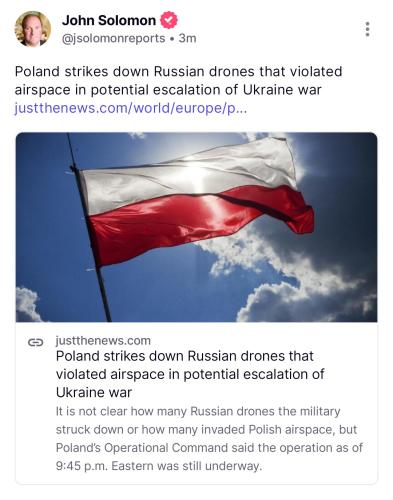The height and width of the screenshot is (500, 393).
Task: Open the John Solomon display name
Action: (109, 20)
